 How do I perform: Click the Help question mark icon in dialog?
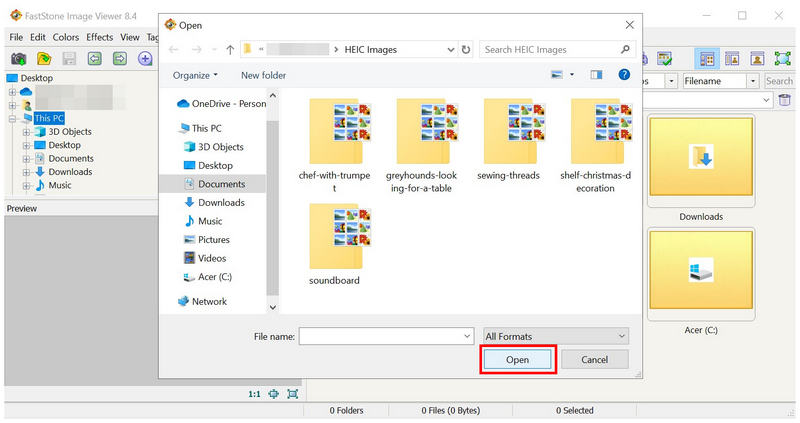pos(623,74)
